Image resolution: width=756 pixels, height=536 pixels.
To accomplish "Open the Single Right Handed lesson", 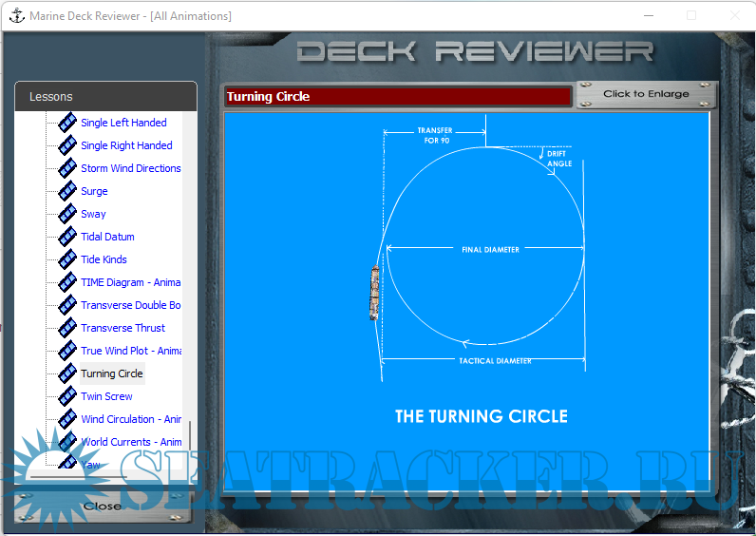I will tap(126, 145).
